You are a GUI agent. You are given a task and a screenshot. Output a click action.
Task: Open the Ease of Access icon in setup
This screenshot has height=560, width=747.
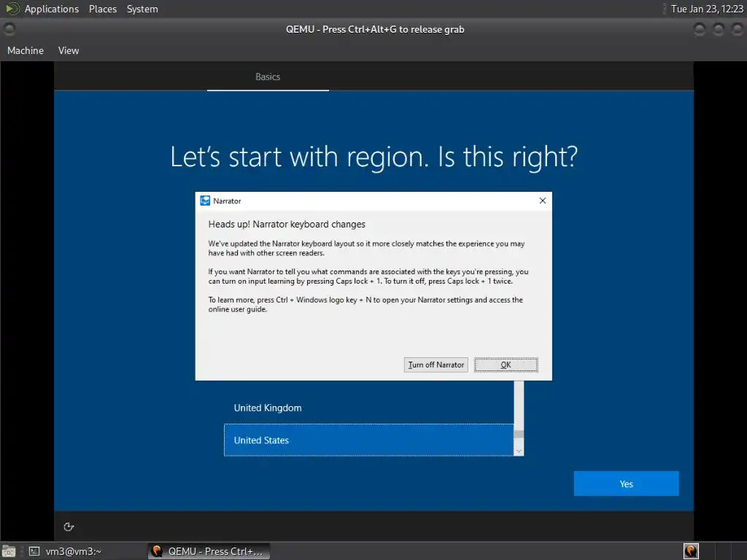click(x=69, y=526)
